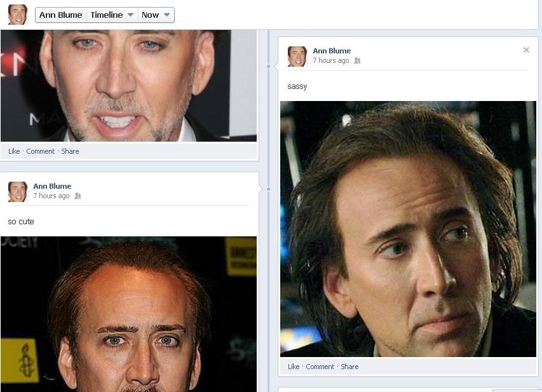
Task: Click Comment under the top-left photo
Action: tap(40, 151)
